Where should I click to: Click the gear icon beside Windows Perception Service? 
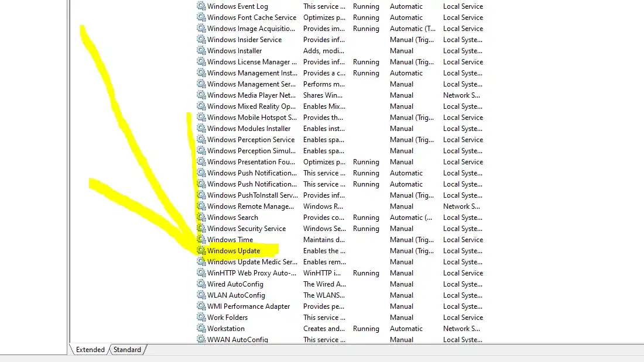point(201,139)
